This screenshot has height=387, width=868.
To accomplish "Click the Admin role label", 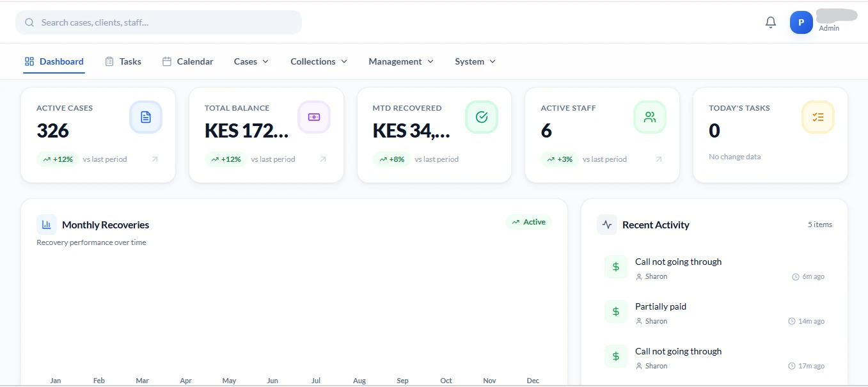I will click(x=829, y=28).
